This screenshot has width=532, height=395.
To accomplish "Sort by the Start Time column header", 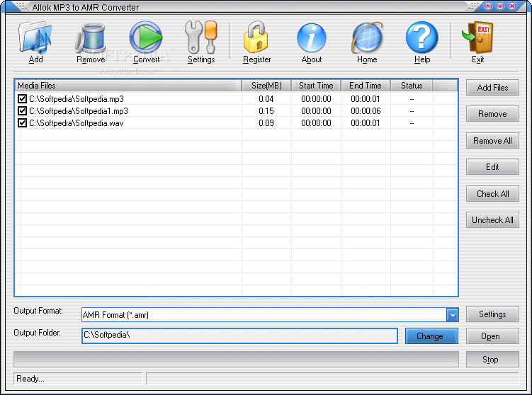I will [316, 86].
